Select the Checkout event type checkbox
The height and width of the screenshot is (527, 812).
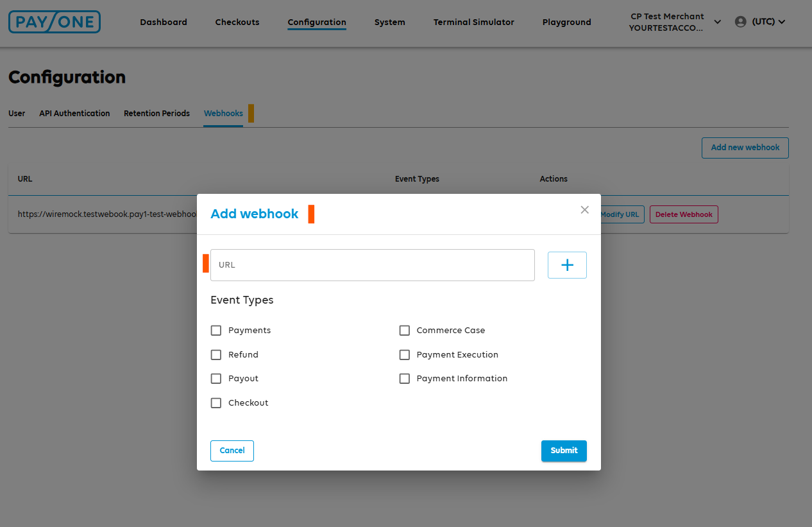tap(216, 403)
